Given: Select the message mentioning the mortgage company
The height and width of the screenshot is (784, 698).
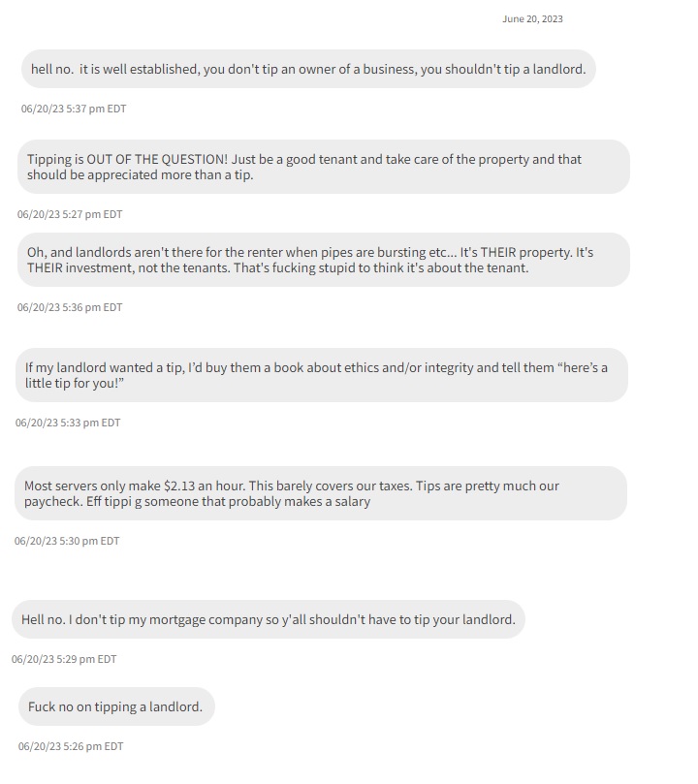Looking at the screenshot, I should (269, 619).
